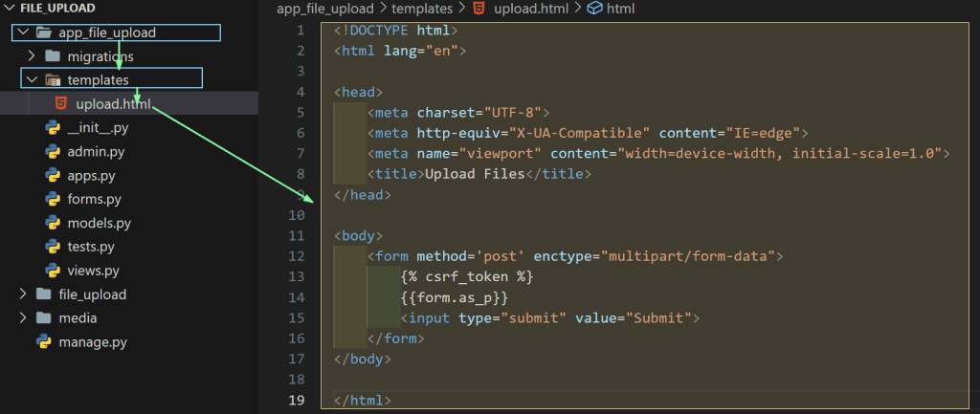Image resolution: width=980 pixels, height=414 pixels.
Task: Open admin.py from the file tree
Action: pos(97,152)
